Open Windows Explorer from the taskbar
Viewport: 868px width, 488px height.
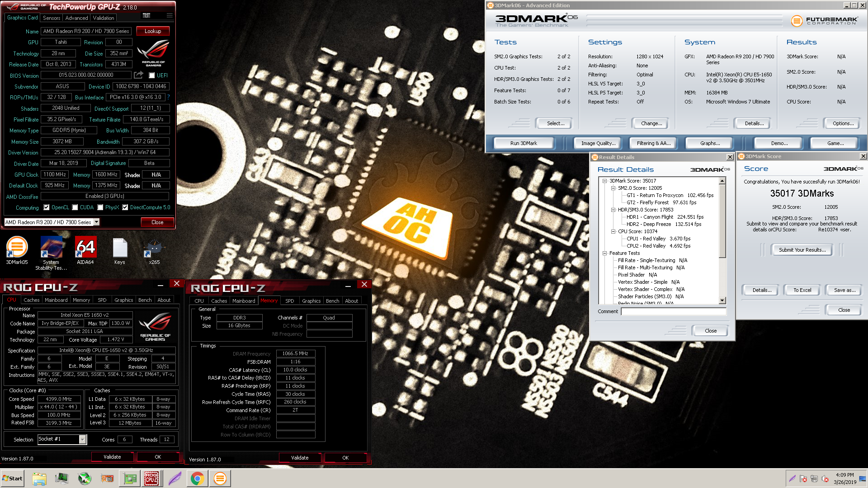pos(39,479)
